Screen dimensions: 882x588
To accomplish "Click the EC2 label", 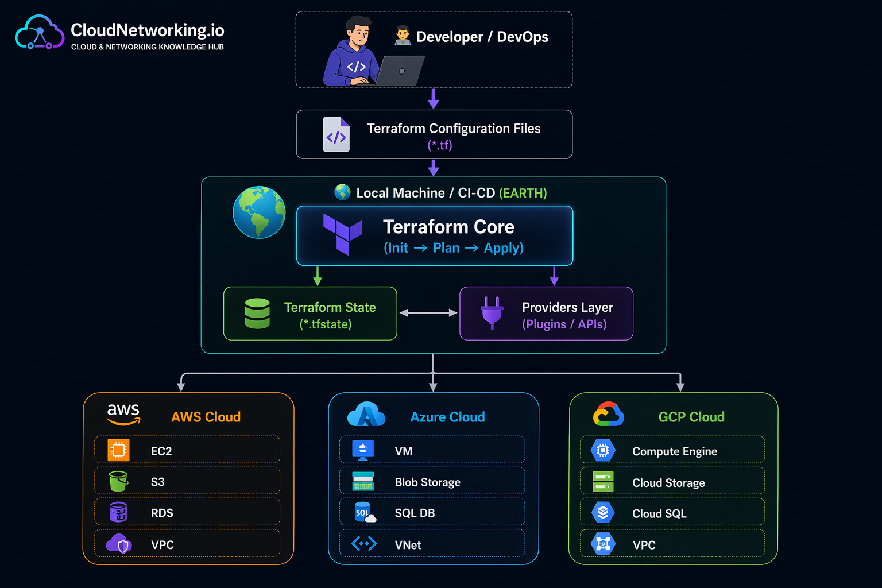I will point(161,451).
